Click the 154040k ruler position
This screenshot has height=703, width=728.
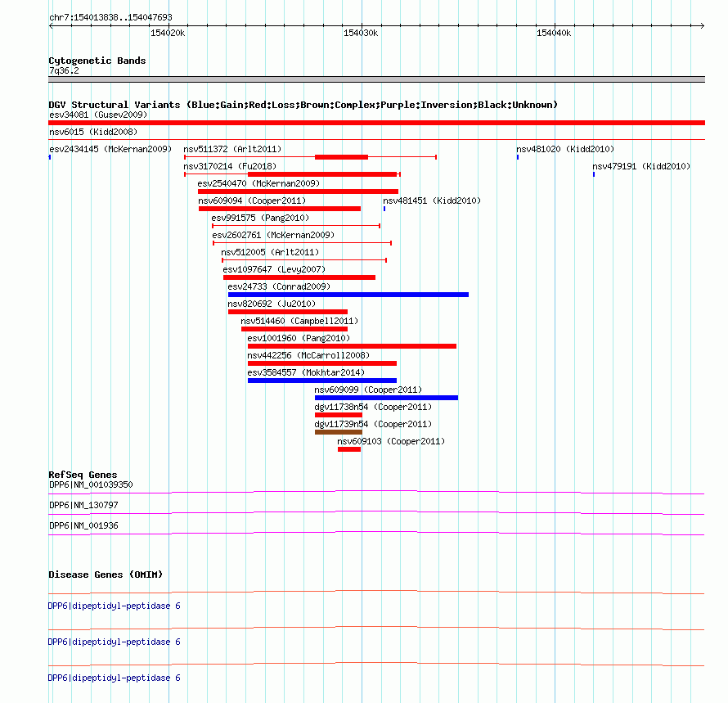[x=554, y=33]
